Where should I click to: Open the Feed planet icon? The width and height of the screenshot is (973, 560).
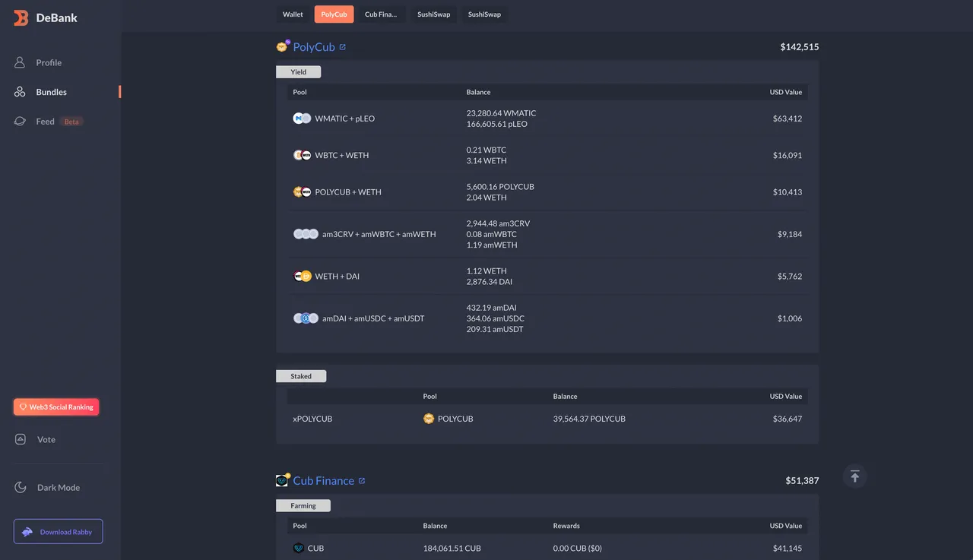click(x=21, y=122)
